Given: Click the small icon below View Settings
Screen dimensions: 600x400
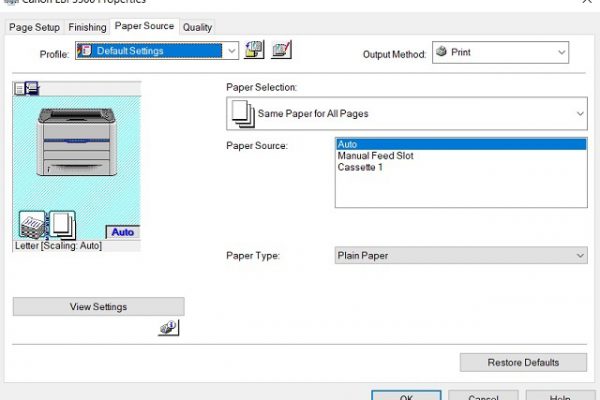Looking at the screenshot, I should pyautogui.click(x=168, y=328).
